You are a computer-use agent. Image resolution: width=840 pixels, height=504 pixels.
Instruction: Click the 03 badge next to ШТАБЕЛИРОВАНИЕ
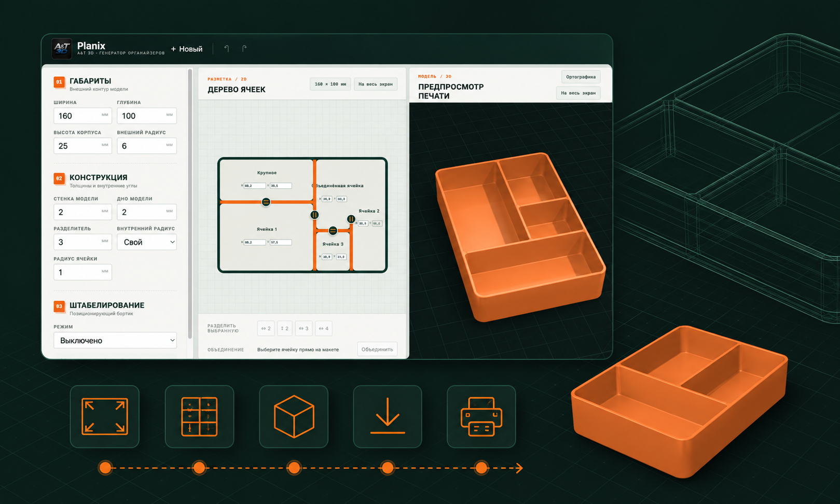pos(59,306)
